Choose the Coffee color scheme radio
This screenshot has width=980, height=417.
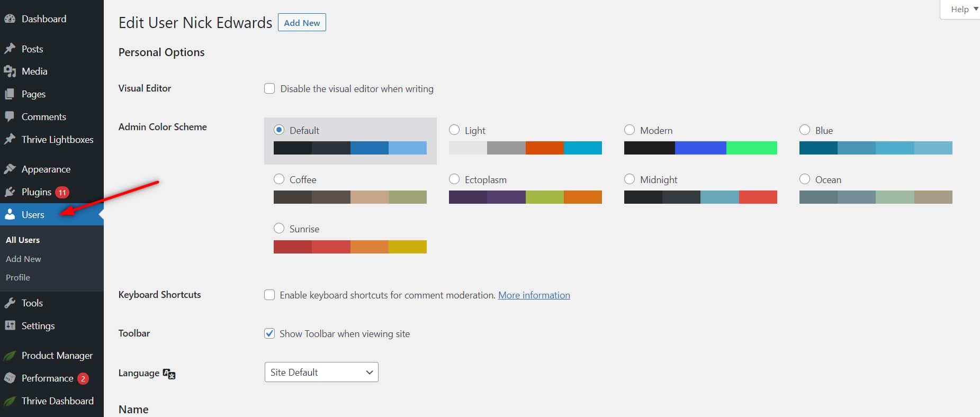[x=279, y=179]
